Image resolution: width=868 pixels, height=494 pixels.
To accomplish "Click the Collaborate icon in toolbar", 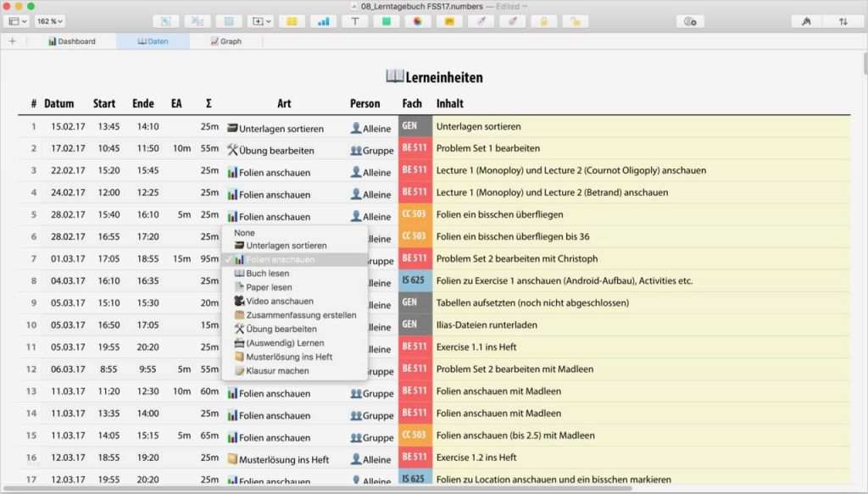I will coord(690,21).
